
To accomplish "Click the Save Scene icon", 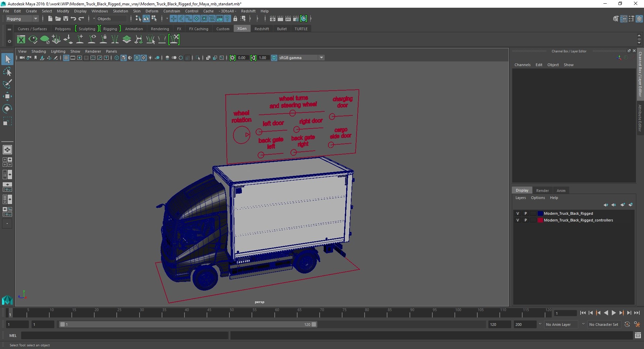I will click(x=66, y=19).
